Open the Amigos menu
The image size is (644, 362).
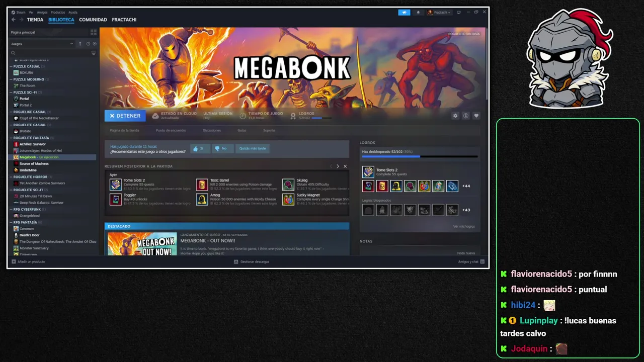click(x=42, y=12)
